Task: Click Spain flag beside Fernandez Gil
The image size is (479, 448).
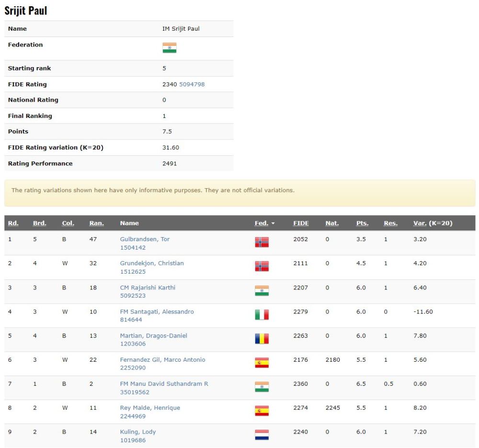Action: tap(262, 363)
